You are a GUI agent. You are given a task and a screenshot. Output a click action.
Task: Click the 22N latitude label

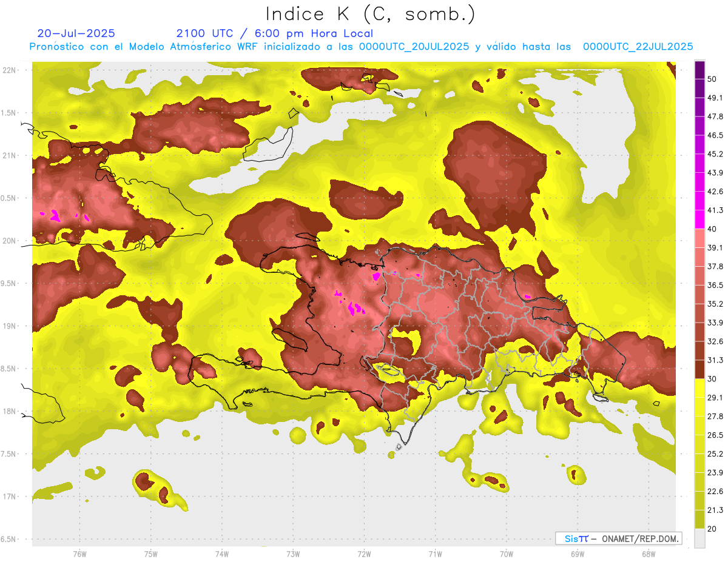(9, 70)
